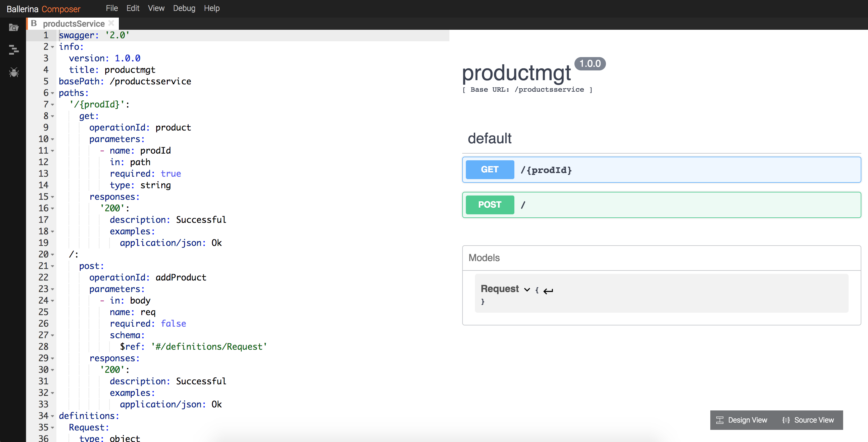Click the Design View icon
The image size is (868, 442).
[719, 420]
